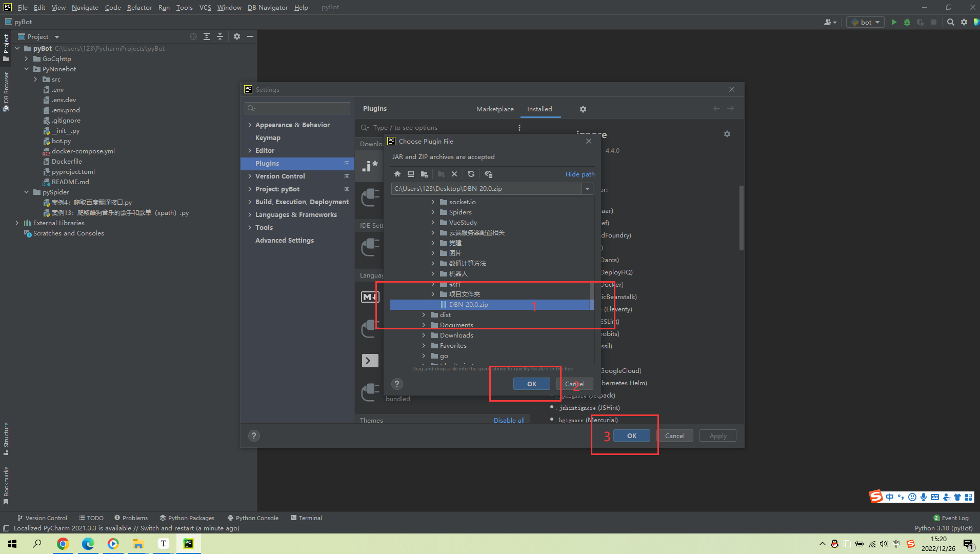
Task: Select DBN-20.0.zip in the file tree
Action: (492, 304)
